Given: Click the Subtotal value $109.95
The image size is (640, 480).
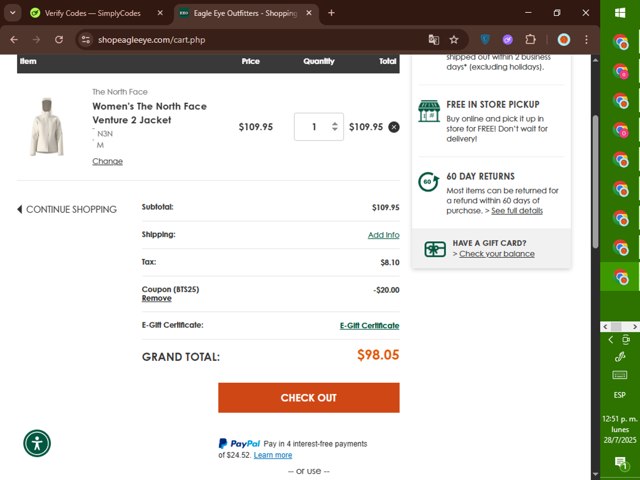Looking at the screenshot, I should tap(385, 207).
